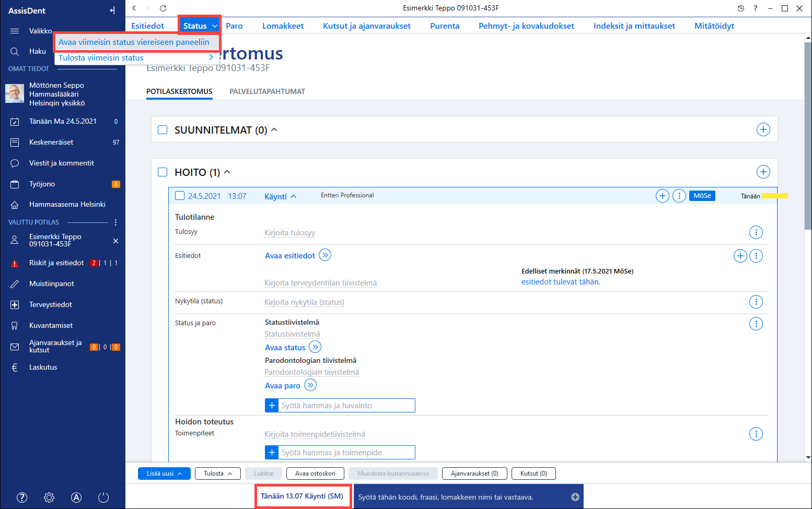
Task: Click the refresh icon in the title bar
Action: [x=163, y=8]
